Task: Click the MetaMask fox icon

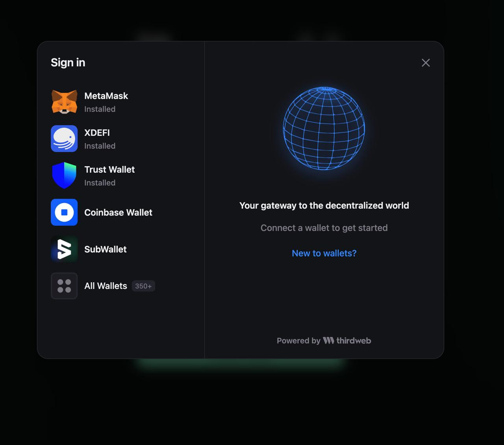Action: pyautogui.click(x=64, y=102)
